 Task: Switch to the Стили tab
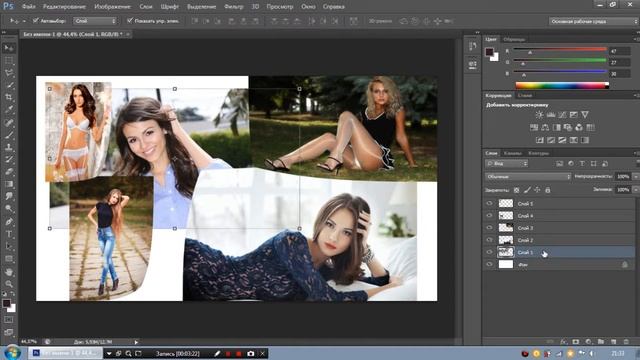point(524,96)
